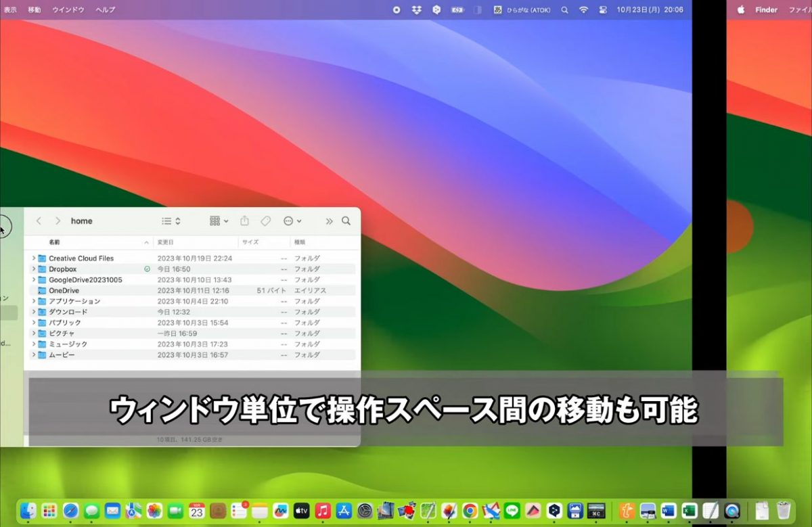Open the group-by grid dropdown in Finder toolbar
This screenshot has width=812, height=527.
219,221
